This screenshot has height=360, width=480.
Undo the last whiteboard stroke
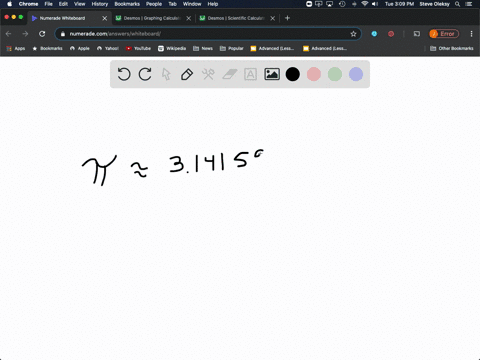point(124,74)
